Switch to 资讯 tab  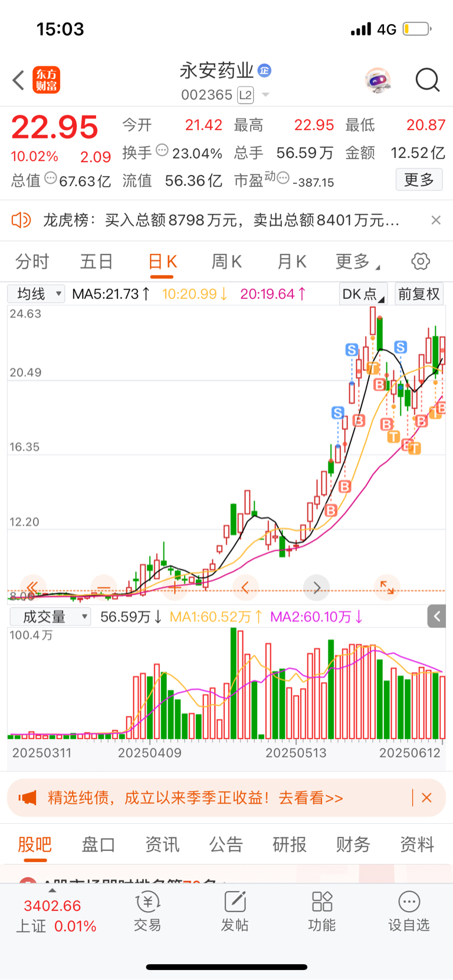pyautogui.click(x=162, y=844)
